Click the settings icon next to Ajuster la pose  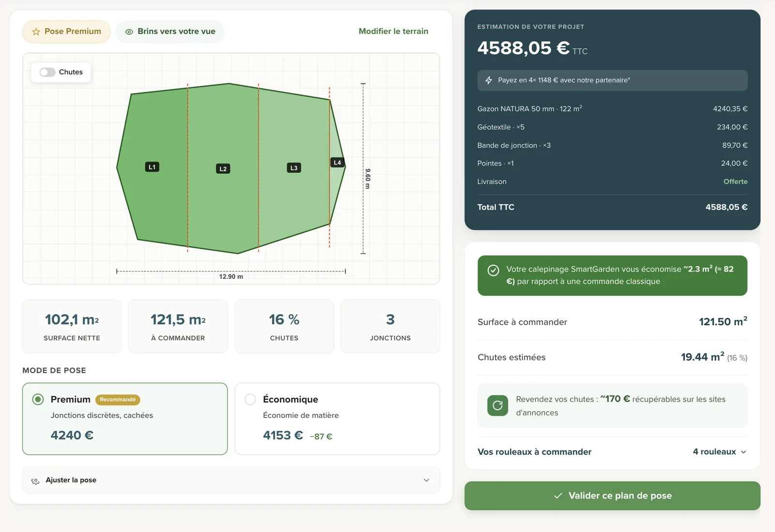tap(35, 481)
